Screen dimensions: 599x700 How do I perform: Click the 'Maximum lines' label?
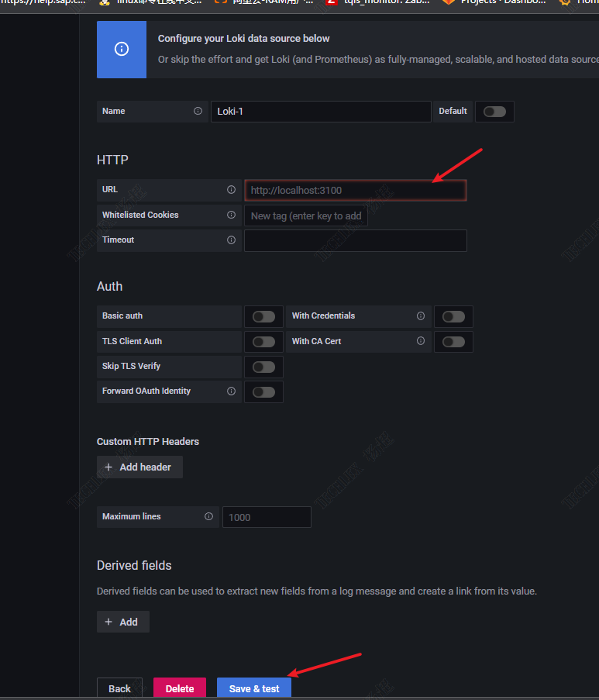tap(131, 516)
